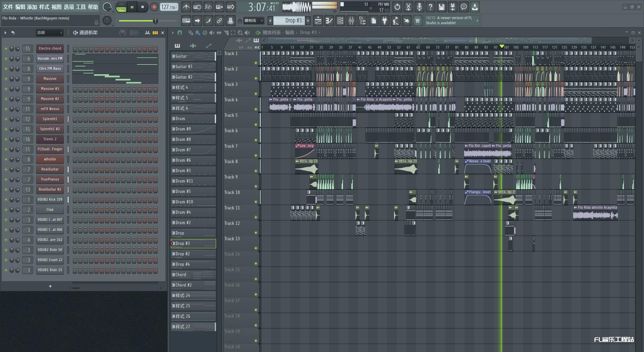Pause playback with the pause button

coord(132,7)
